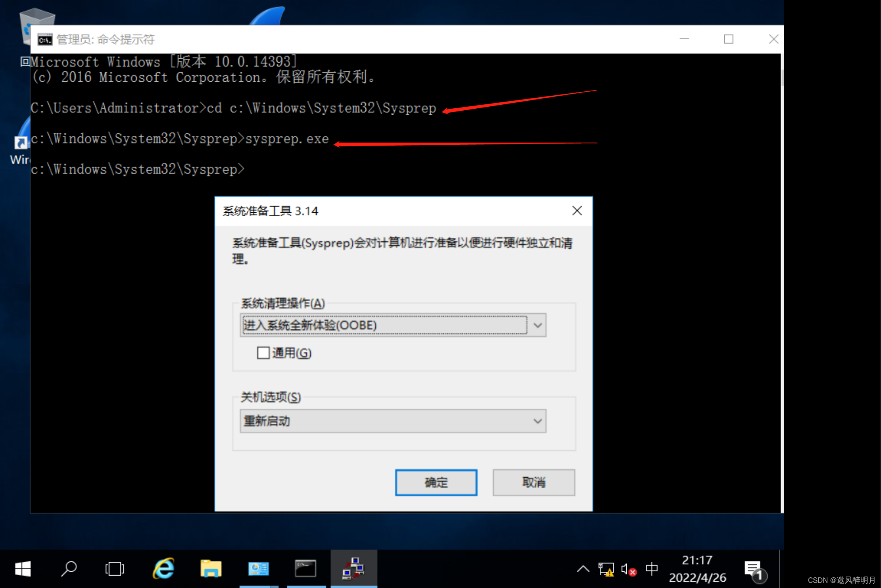881x588 pixels.
Task: Click 取消 to cancel the Sysprep dialog
Action: 533,482
